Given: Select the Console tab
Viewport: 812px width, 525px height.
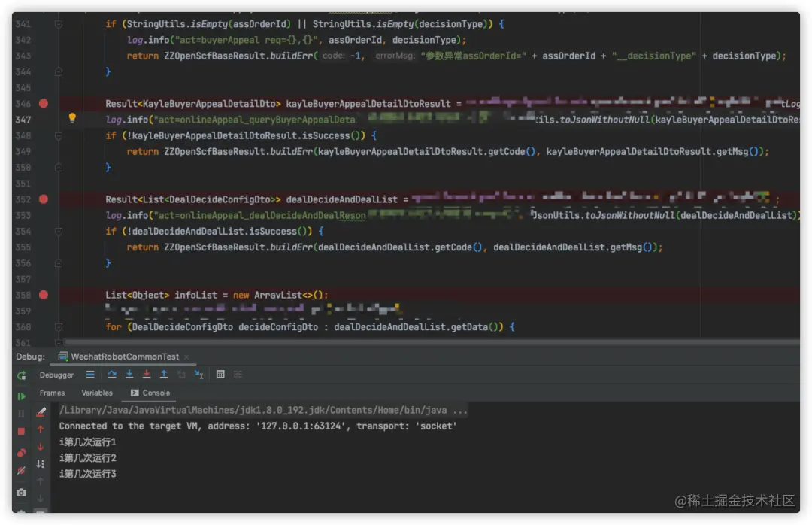Looking at the screenshot, I should (x=150, y=393).
